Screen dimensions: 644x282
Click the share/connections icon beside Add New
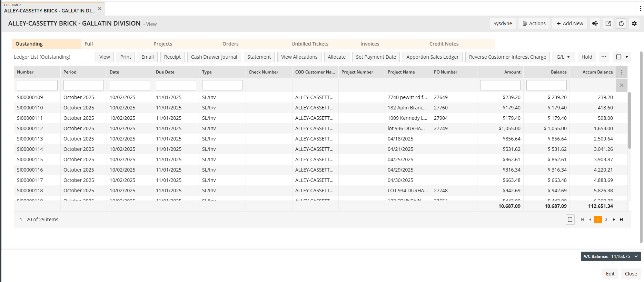595,23
